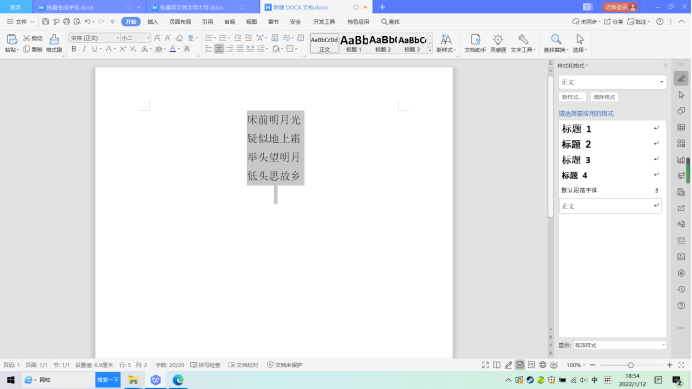
Task: Click pencil icon in right sidebar
Action: click(x=681, y=79)
